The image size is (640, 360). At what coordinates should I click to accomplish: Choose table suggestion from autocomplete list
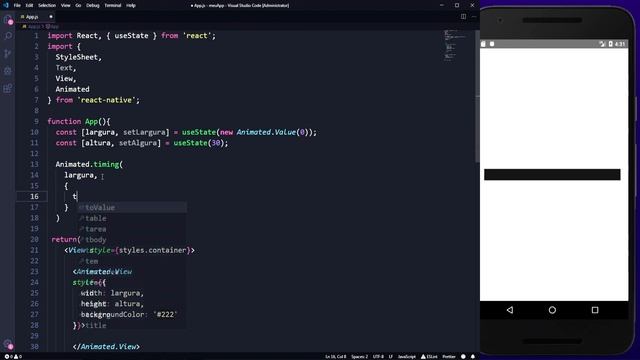pos(132,218)
